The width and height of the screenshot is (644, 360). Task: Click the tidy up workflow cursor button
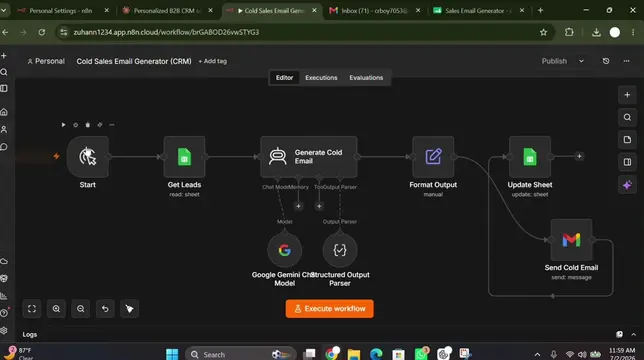tap(129, 309)
